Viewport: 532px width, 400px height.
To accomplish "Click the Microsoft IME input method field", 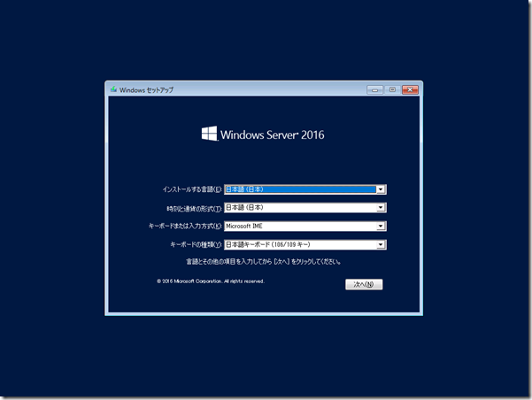I will [x=299, y=226].
